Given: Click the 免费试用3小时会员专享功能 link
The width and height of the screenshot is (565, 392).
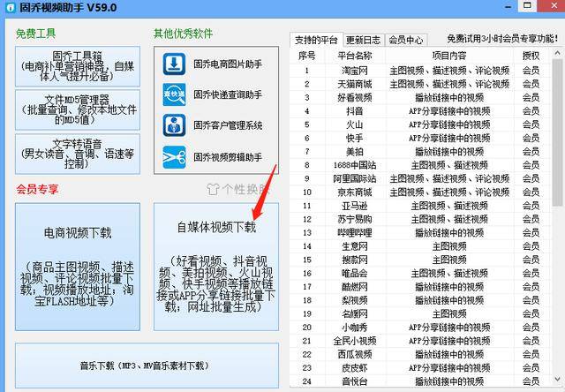Looking at the screenshot, I should click(x=501, y=40).
